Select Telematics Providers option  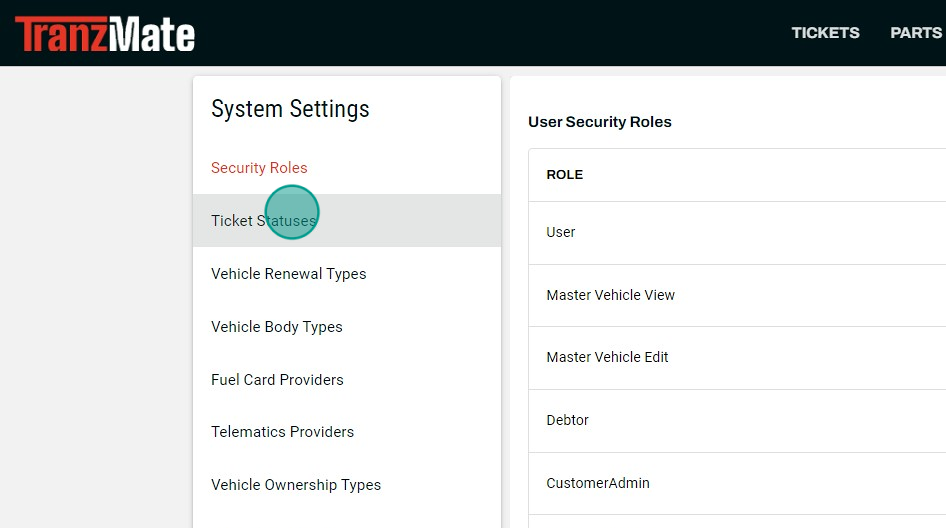pos(347,432)
